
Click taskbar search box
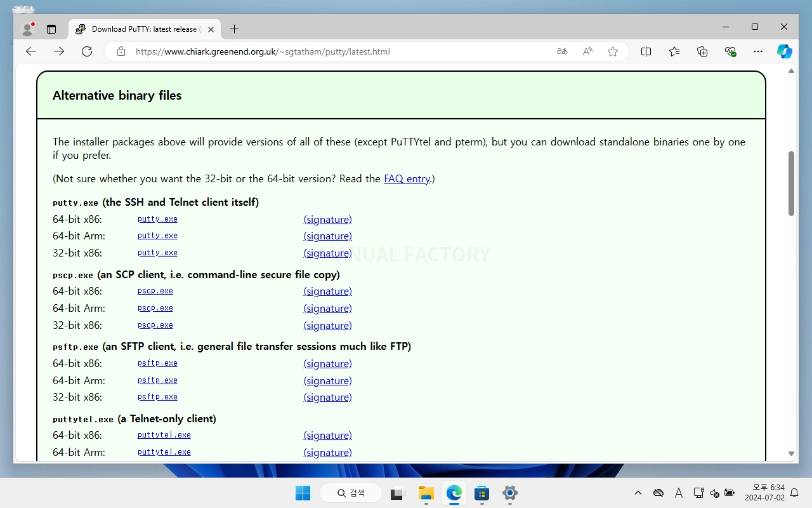(x=351, y=493)
